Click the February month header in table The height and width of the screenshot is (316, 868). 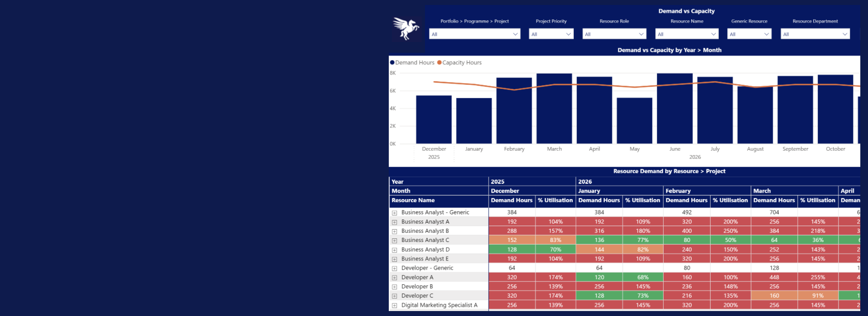707,191
